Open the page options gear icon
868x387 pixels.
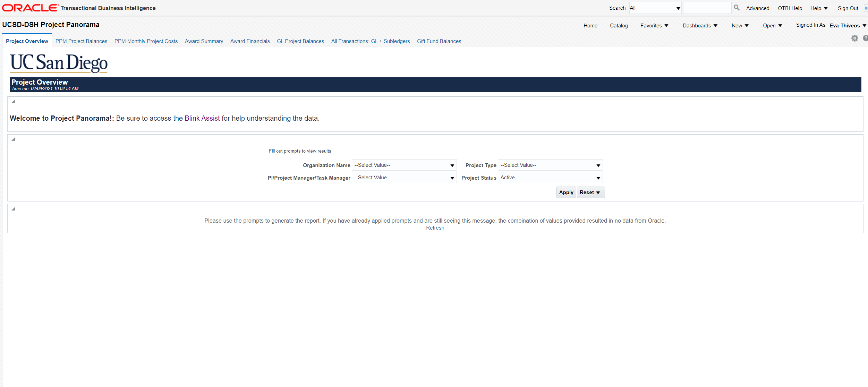pos(854,38)
